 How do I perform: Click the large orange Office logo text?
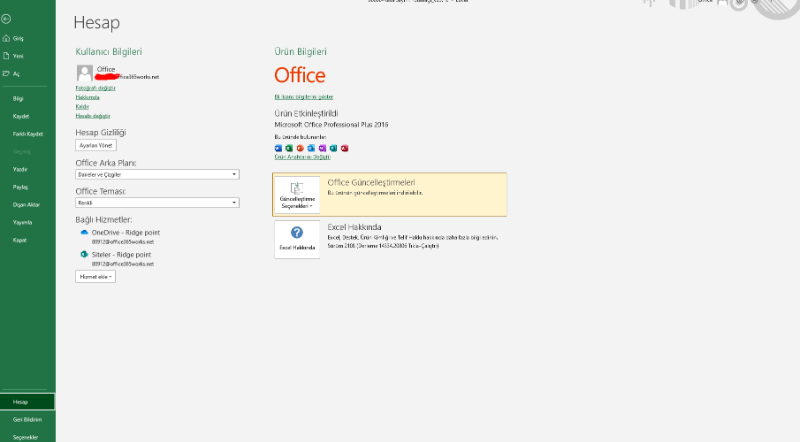[300, 75]
